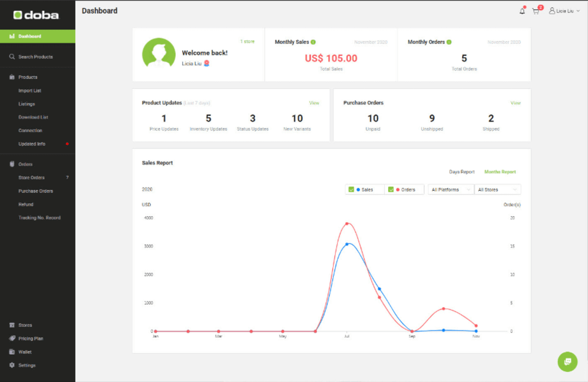Open the All Platforms dropdown
Screen dimensions: 588x382
tap(450, 189)
